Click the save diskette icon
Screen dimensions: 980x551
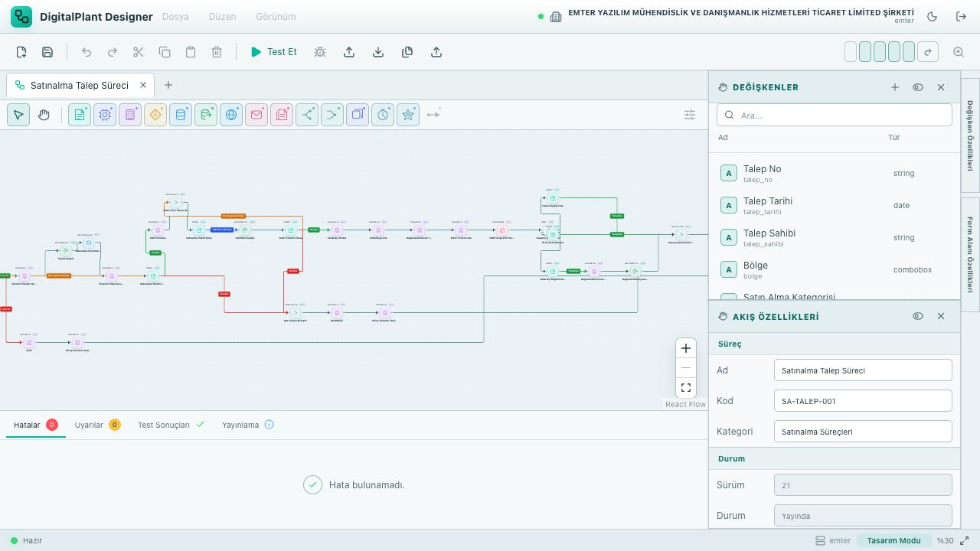47,52
